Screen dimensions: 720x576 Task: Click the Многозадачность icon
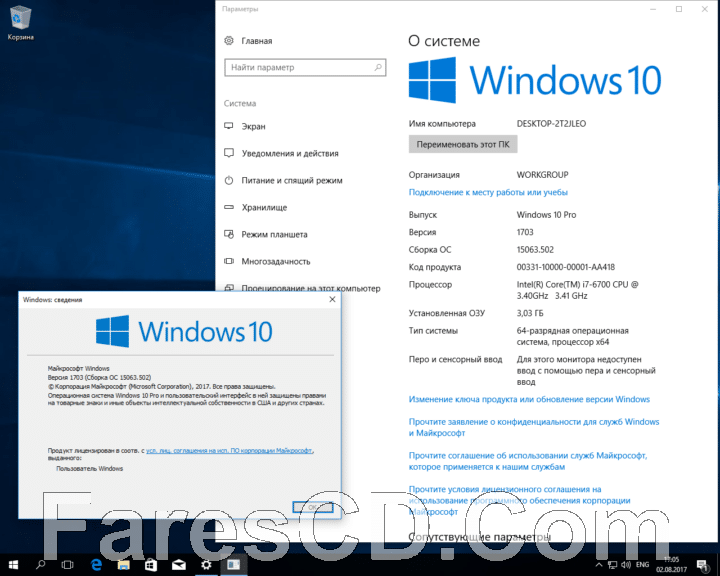coord(229,261)
